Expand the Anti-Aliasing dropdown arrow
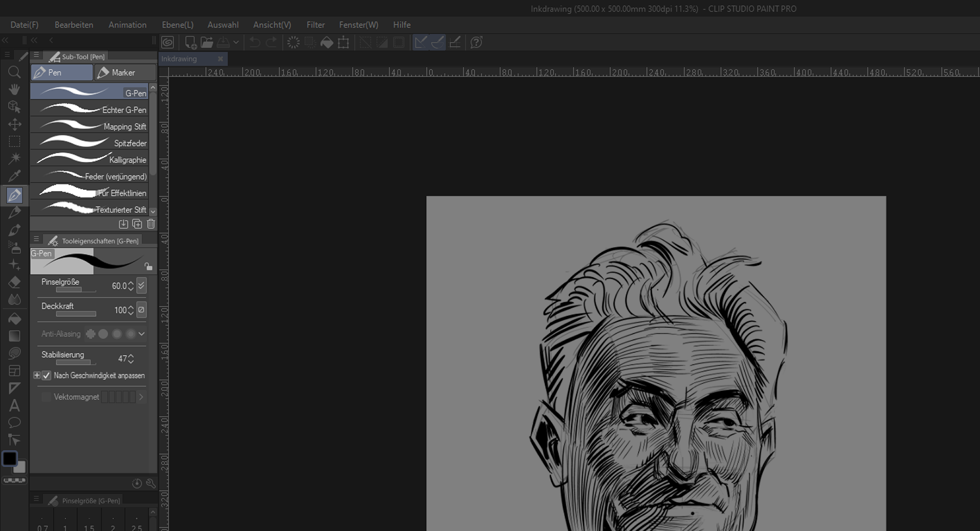The height and width of the screenshot is (531, 980). 141,334
